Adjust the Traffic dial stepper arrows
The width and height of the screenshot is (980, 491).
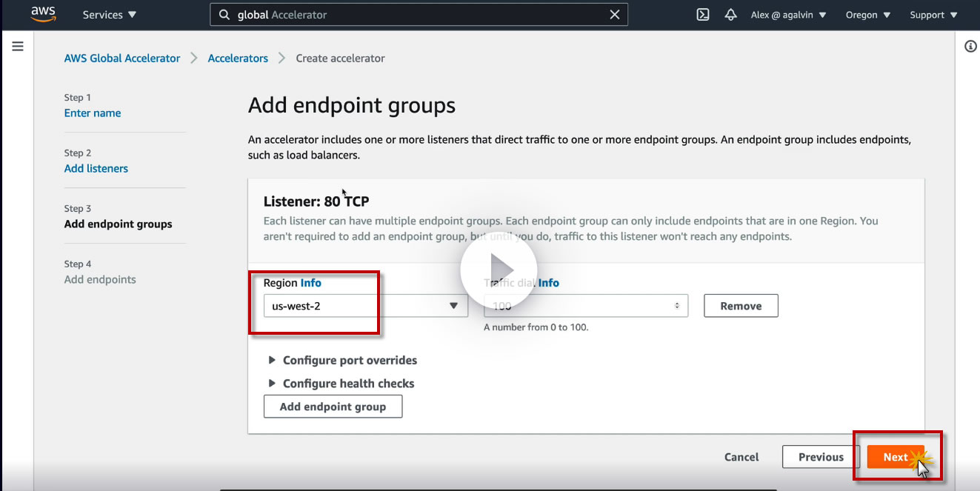[x=677, y=306]
